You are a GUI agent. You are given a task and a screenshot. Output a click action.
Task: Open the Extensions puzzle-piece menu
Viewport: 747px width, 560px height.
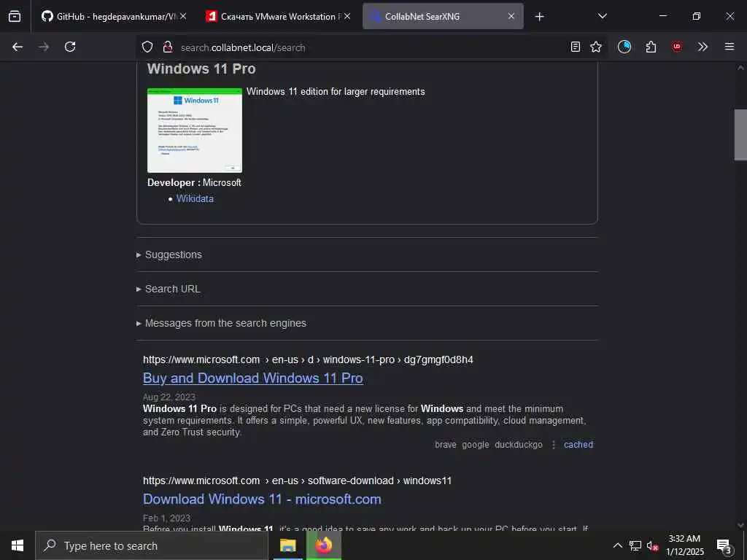click(651, 47)
